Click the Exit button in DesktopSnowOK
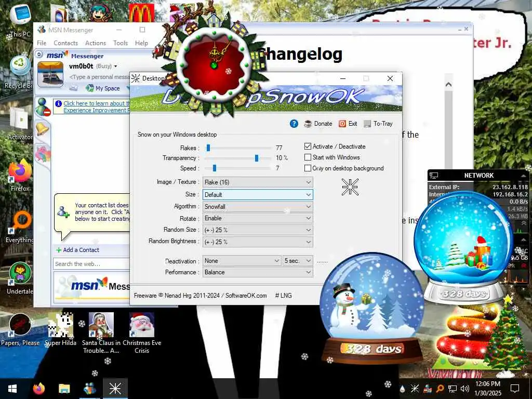This screenshot has height=399, width=532. [348, 124]
